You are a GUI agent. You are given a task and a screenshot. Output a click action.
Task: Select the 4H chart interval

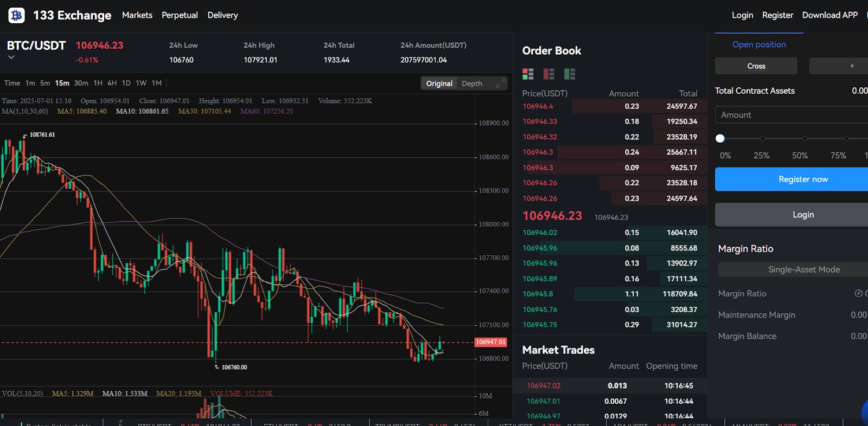click(112, 83)
